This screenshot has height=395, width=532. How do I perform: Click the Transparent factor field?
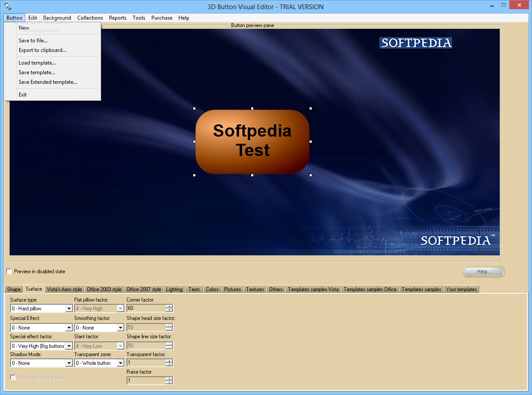click(x=146, y=363)
